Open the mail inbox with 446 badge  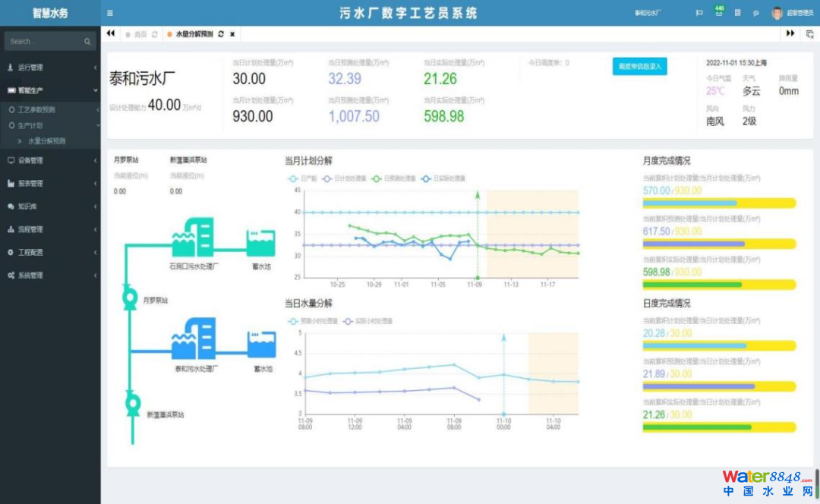pos(719,11)
